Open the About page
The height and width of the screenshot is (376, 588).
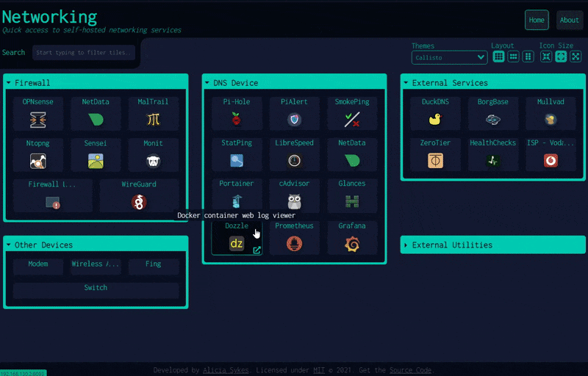569,20
